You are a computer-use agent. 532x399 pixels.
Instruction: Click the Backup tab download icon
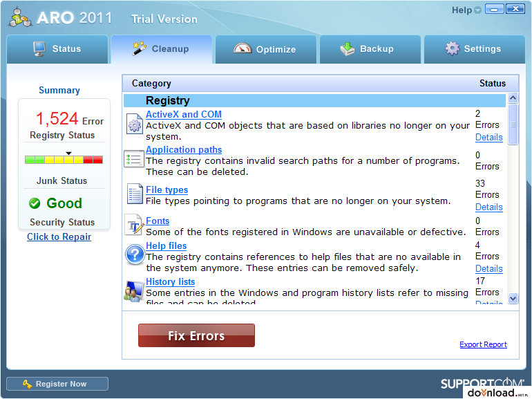tap(347, 49)
